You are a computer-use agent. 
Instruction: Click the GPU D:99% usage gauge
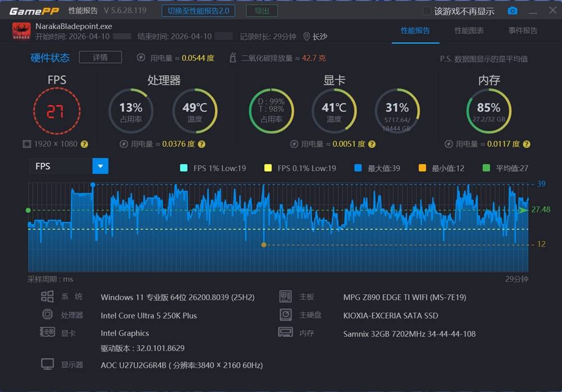[x=271, y=111]
